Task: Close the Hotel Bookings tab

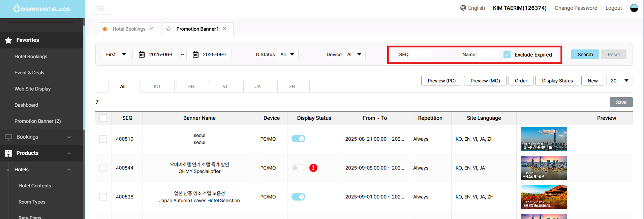Action: (x=151, y=29)
